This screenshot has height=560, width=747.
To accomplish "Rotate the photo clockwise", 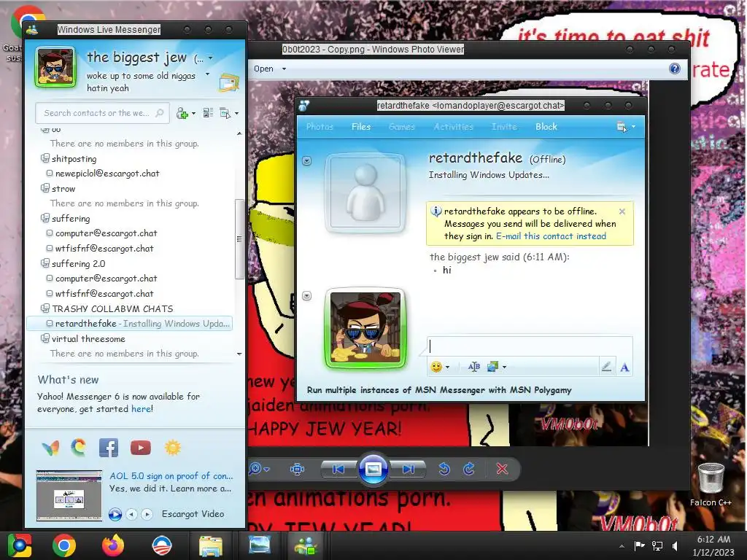I will pos(469,469).
